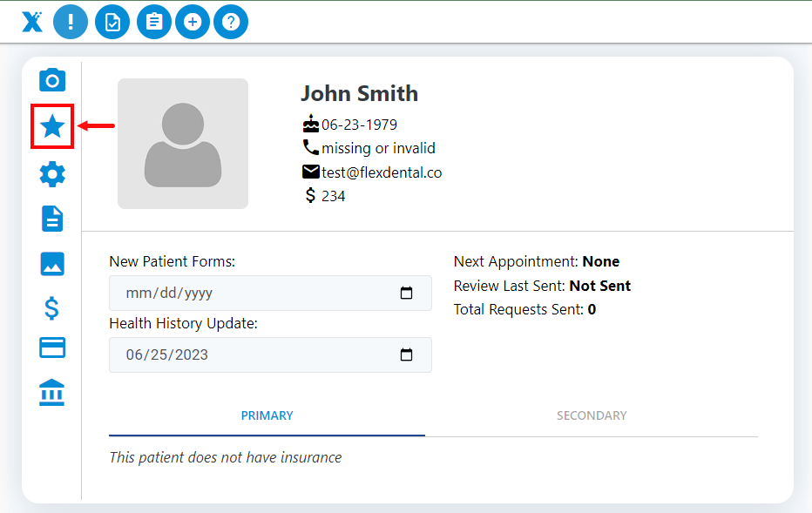Click the birthday cake icon
Screen dimensions: 812x513
[311, 124]
